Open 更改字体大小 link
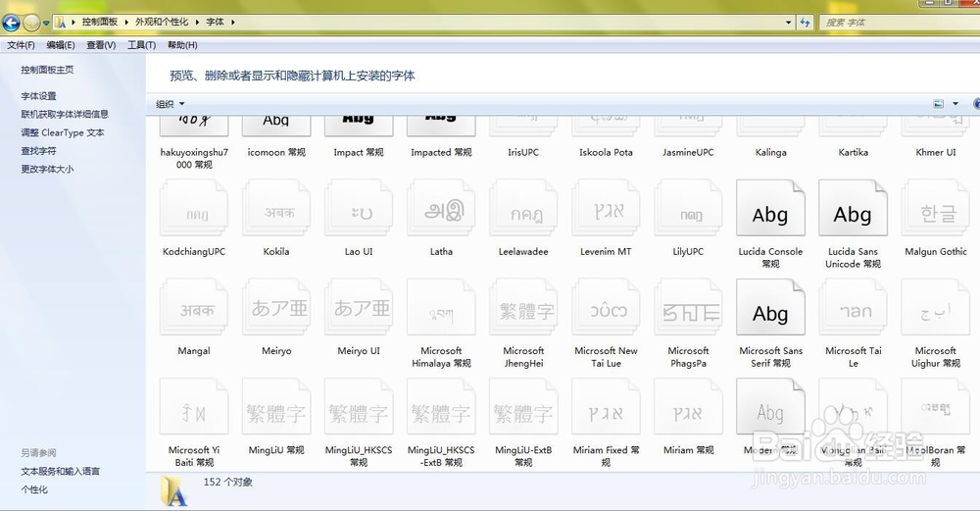The image size is (980, 511). [47, 169]
